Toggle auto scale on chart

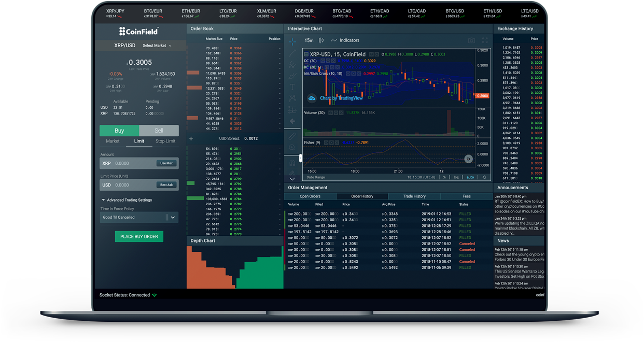coord(470,177)
